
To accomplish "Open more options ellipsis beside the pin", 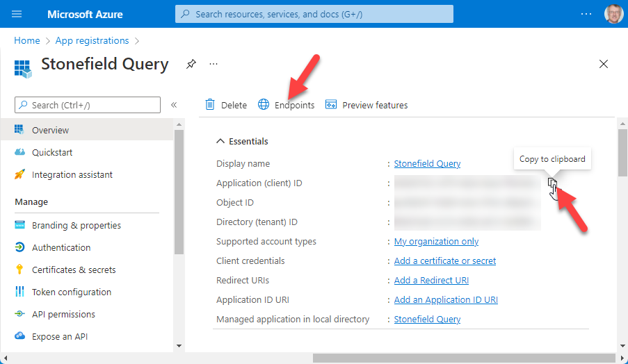I will [214, 64].
